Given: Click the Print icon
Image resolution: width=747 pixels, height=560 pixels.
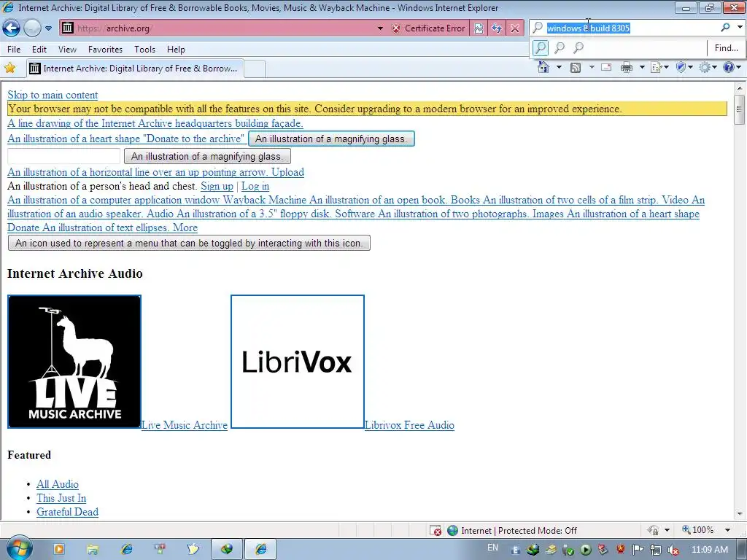Looking at the screenshot, I should tap(627, 68).
